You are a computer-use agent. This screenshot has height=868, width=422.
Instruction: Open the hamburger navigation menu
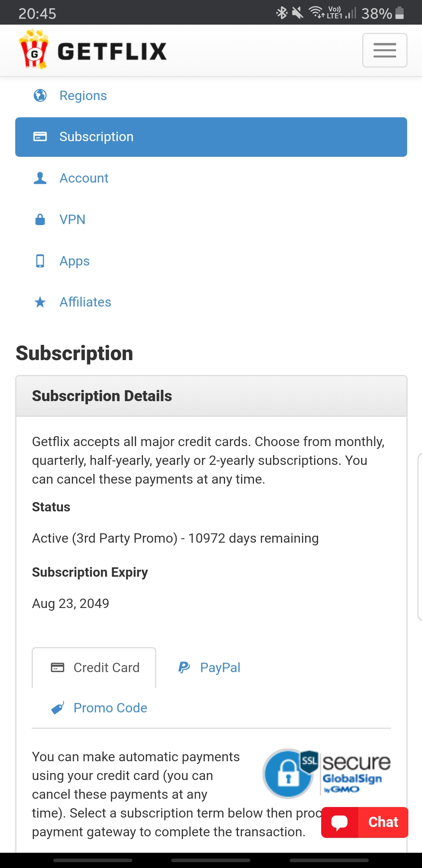pyautogui.click(x=384, y=50)
